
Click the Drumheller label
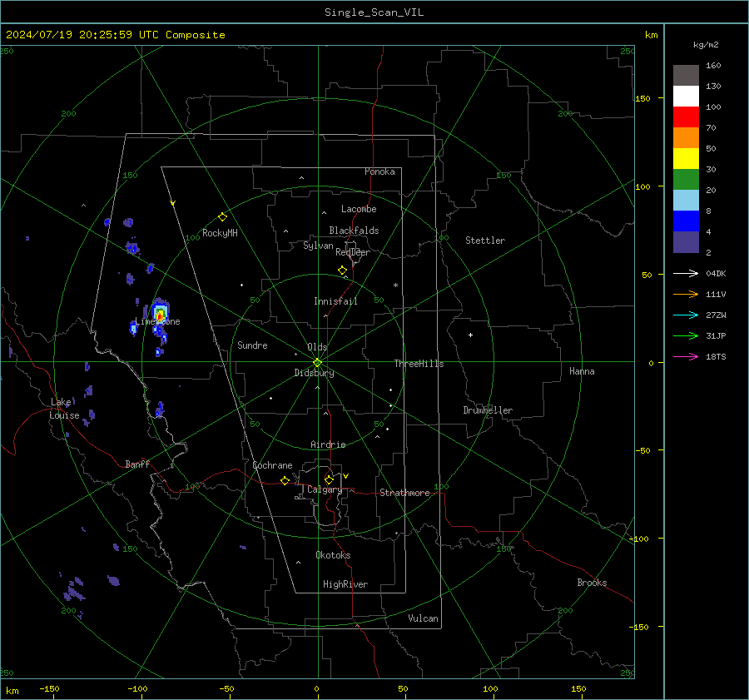[x=488, y=410]
